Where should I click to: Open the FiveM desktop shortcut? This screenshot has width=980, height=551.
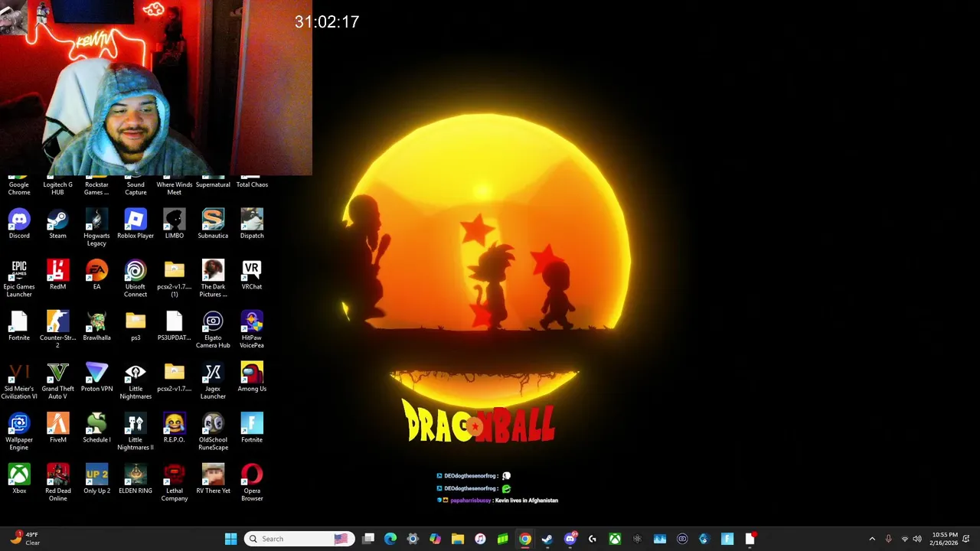point(57,429)
